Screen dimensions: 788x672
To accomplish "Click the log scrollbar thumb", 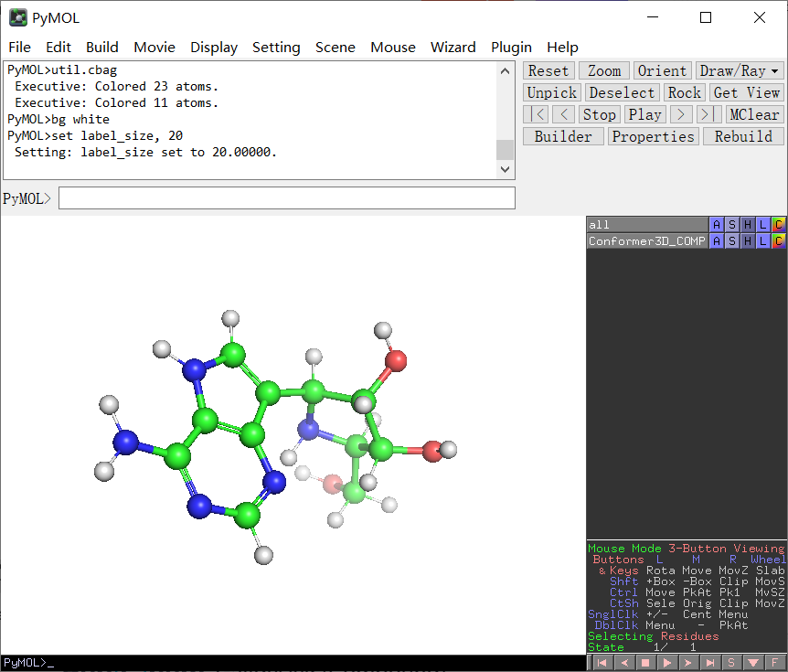I will (505, 150).
